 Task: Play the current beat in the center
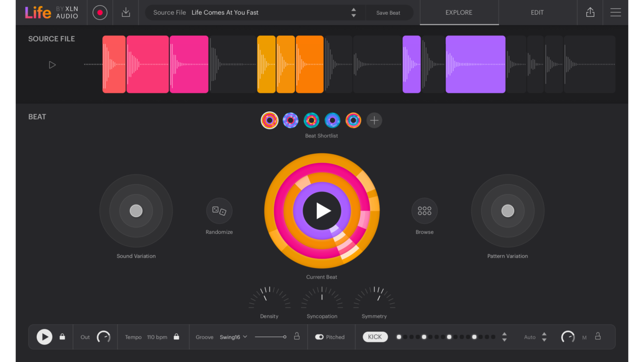[322, 211]
